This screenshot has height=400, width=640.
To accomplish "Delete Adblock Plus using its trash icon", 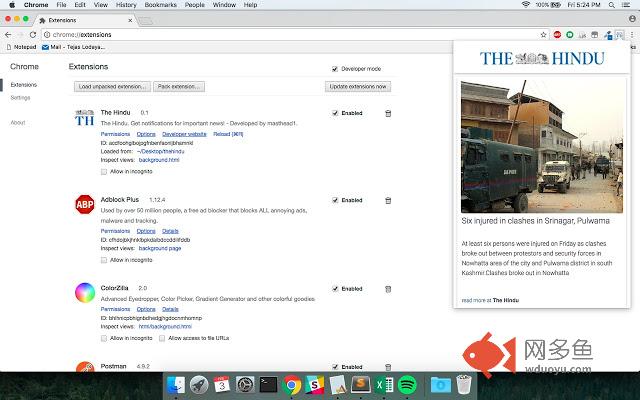I will click(388, 200).
